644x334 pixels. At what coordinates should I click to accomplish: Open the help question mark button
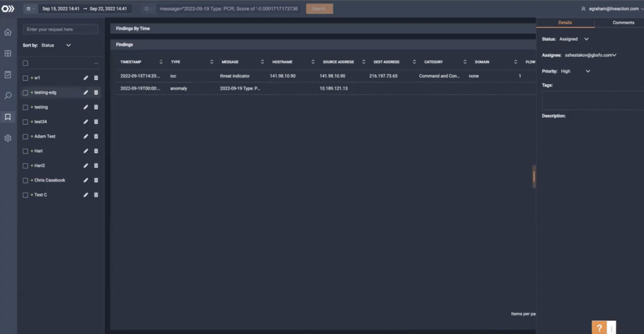click(599, 328)
